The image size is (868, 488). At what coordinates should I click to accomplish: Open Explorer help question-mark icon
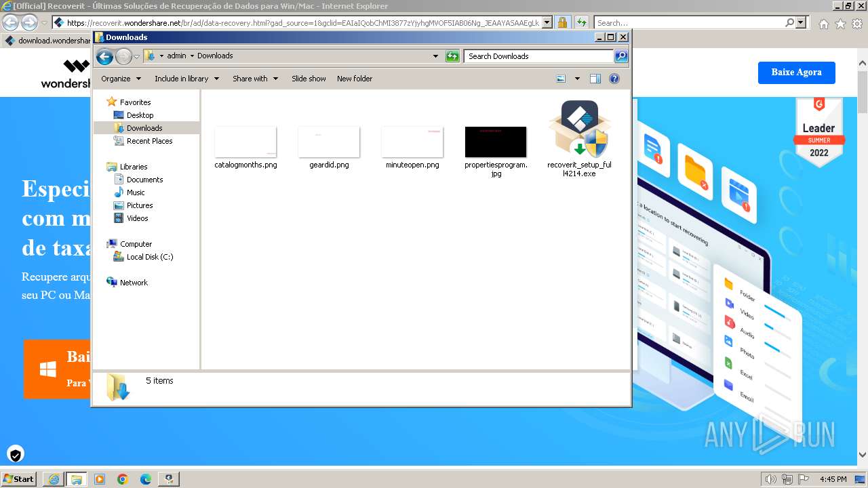(614, 79)
